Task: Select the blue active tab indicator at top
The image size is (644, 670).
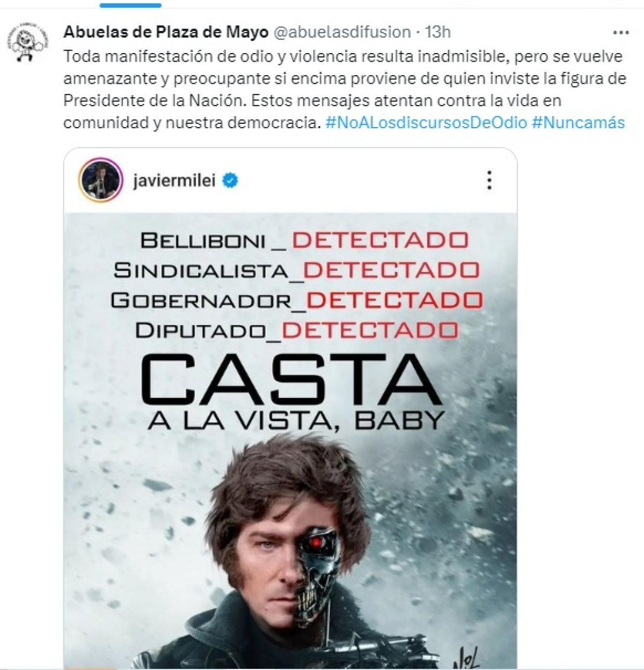Action: (130, 5)
